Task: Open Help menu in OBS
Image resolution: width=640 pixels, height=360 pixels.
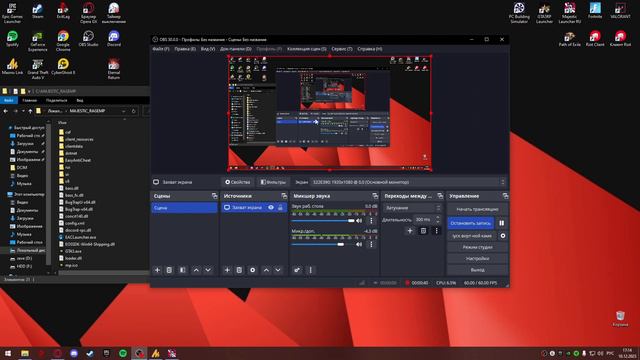Action: click(370, 49)
